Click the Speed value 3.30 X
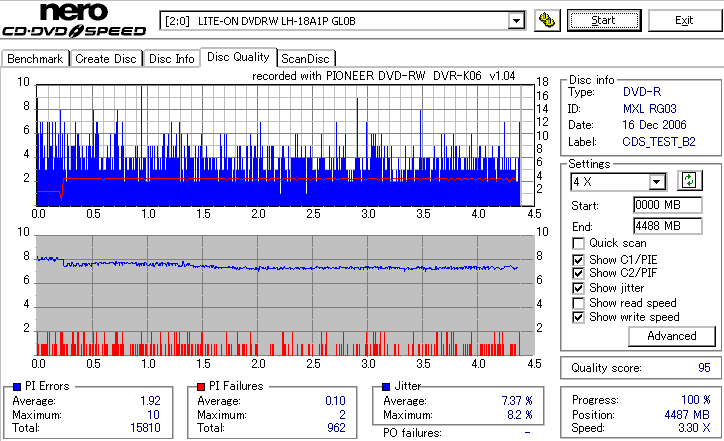724x441 pixels. (x=694, y=428)
